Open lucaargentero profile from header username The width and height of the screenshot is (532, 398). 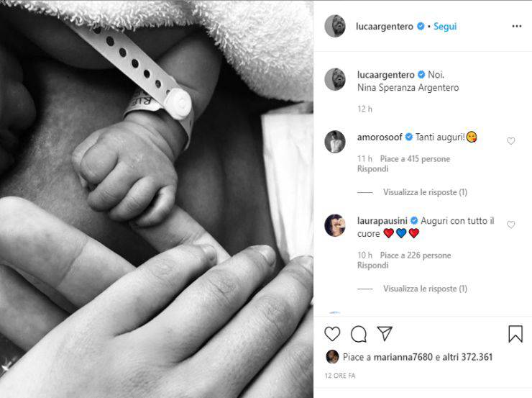click(x=385, y=27)
